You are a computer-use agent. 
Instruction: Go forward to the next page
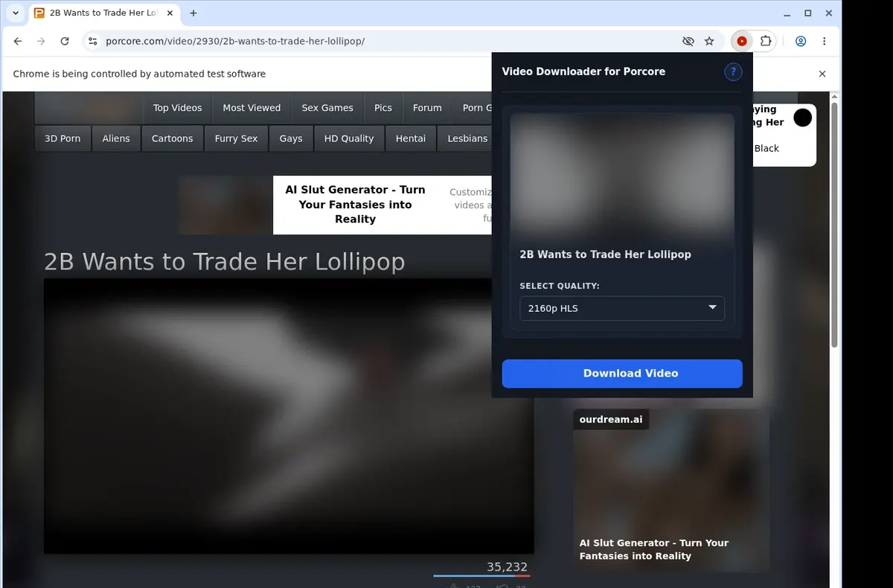coord(41,42)
